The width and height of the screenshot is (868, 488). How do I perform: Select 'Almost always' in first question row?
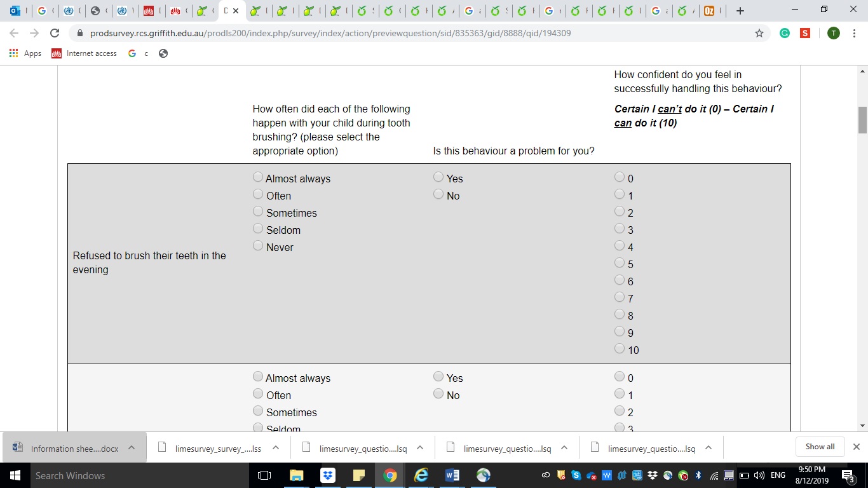[258, 177]
